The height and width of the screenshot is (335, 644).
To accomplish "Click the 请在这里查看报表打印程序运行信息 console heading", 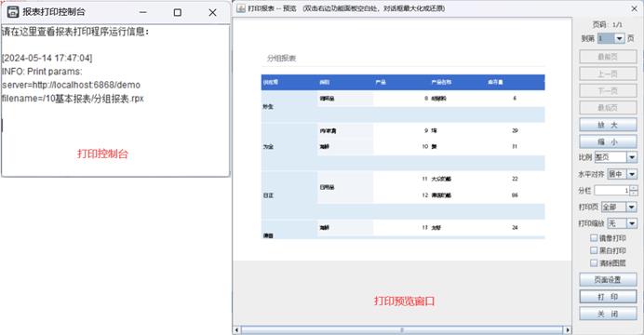I will (x=75, y=32).
